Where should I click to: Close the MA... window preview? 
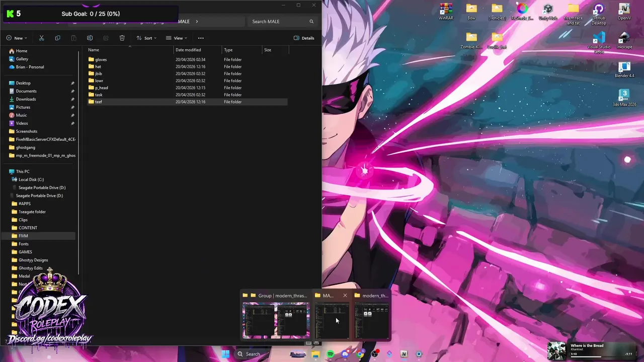345,296
